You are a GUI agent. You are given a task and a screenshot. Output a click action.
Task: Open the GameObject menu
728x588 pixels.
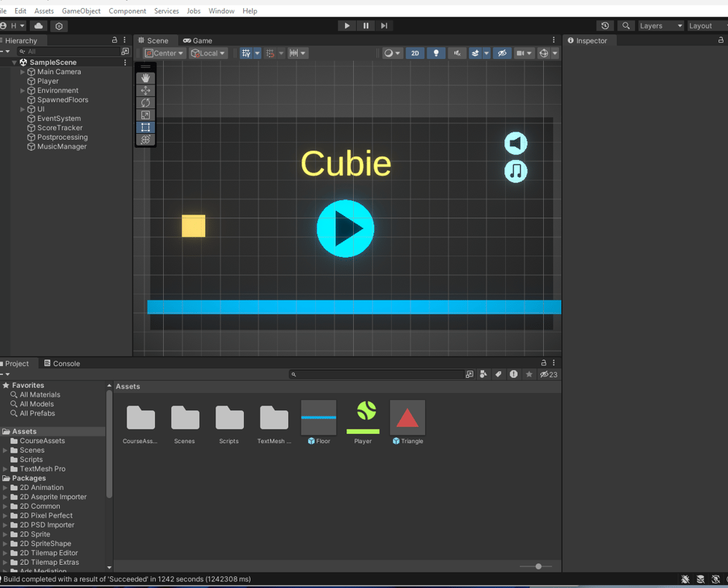(82, 11)
